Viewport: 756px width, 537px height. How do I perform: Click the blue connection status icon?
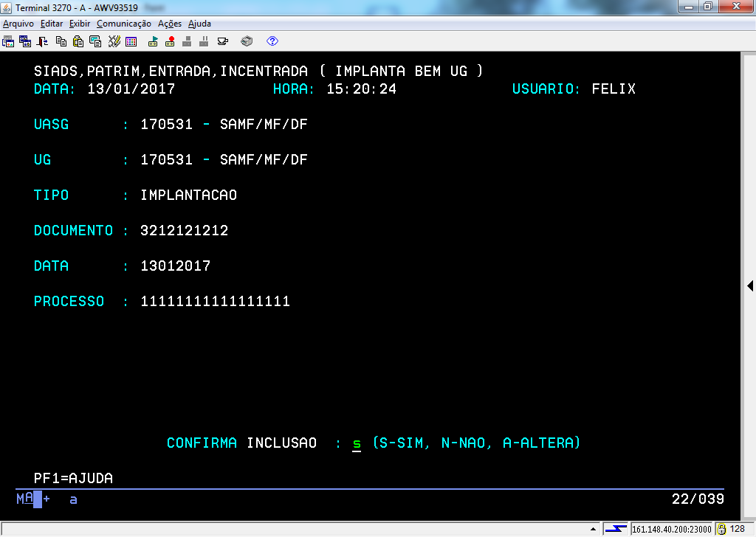point(616,530)
